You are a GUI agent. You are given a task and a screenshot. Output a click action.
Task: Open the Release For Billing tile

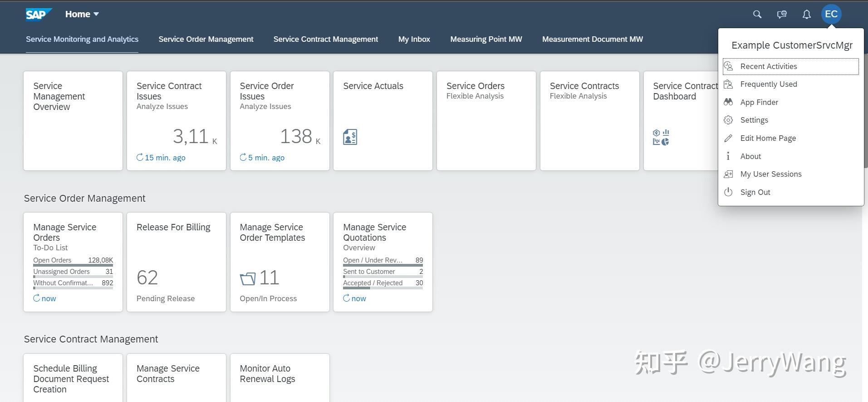pyautogui.click(x=176, y=262)
